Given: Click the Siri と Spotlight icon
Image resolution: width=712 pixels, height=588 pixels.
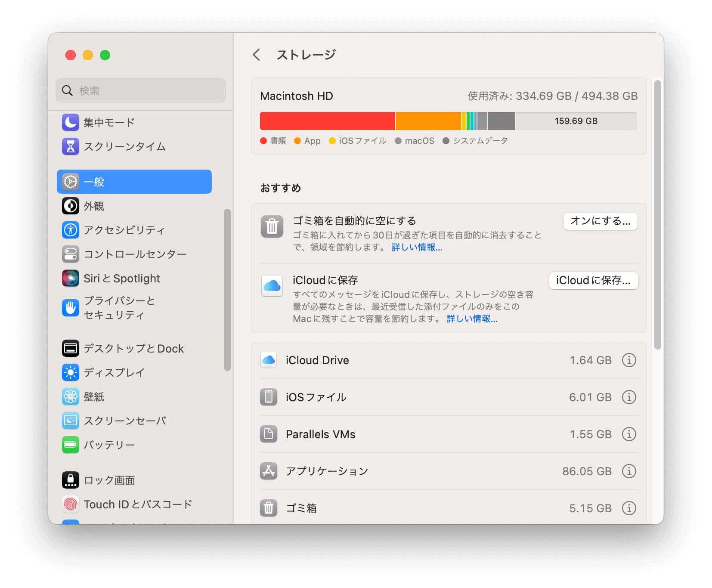Looking at the screenshot, I should coord(71,278).
